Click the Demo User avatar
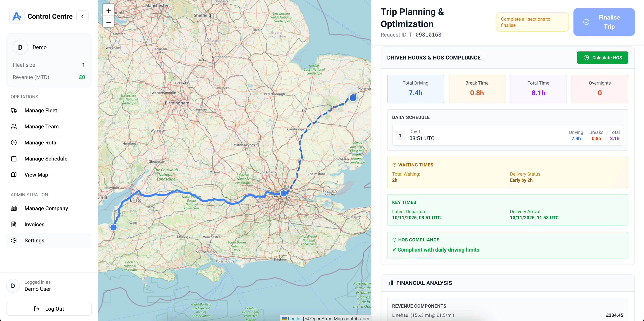The image size is (644, 321). [x=13, y=286]
